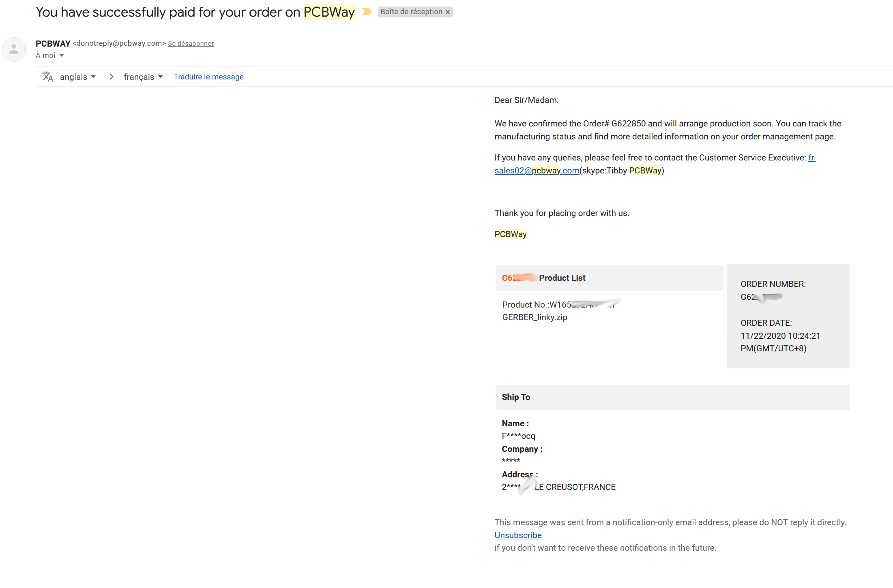The image size is (893, 588).
Task: Click Se désabonner link
Action: [x=191, y=44]
